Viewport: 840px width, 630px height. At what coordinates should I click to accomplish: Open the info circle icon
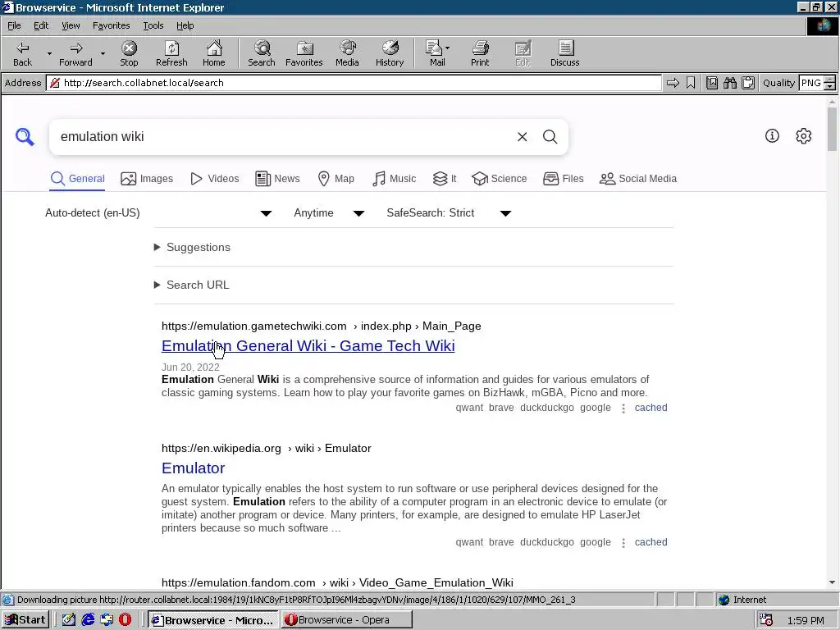(772, 136)
